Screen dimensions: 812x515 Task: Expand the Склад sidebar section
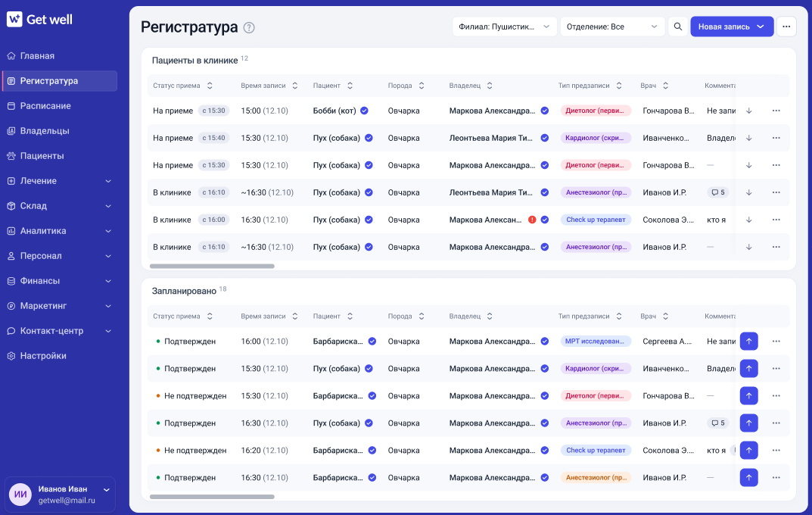point(108,206)
